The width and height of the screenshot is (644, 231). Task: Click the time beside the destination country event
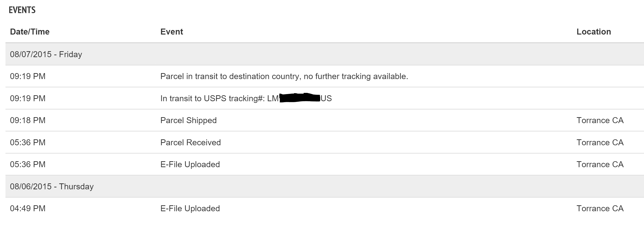click(28, 76)
